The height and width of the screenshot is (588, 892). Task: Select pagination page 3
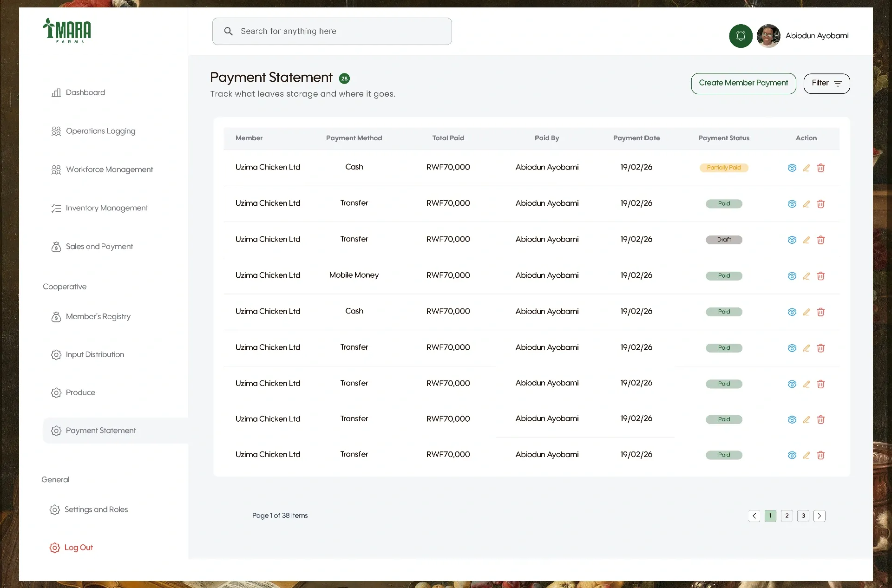[x=803, y=516]
